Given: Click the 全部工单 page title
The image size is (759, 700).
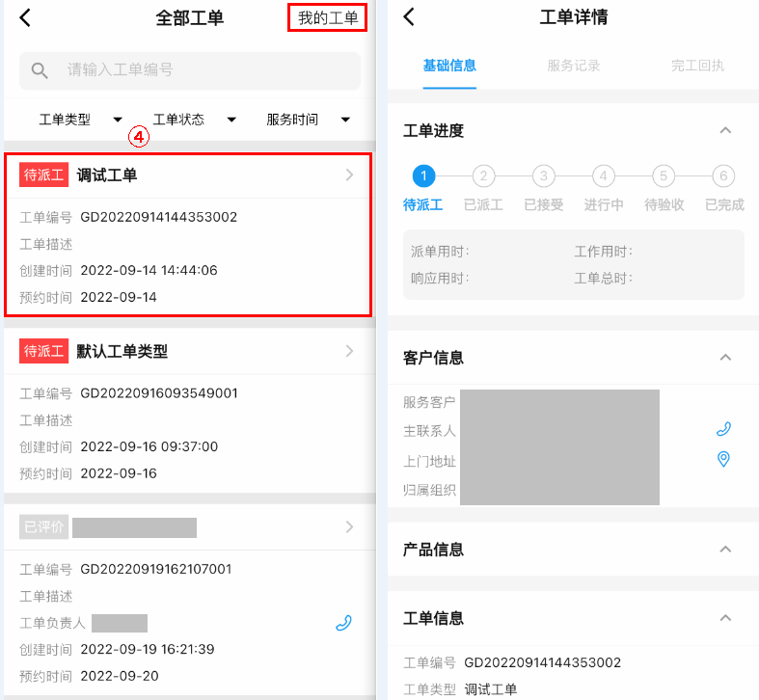Looking at the screenshot, I should 189,18.
